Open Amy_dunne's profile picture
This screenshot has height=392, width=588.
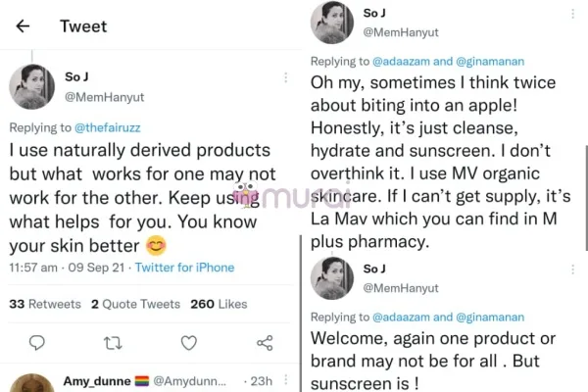pyautogui.click(x=30, y=382)
